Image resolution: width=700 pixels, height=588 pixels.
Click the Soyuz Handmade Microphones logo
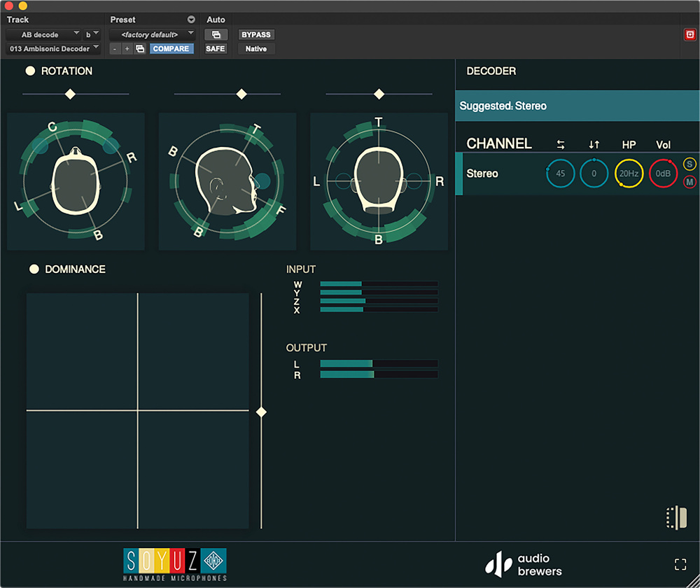coord(175,564)
